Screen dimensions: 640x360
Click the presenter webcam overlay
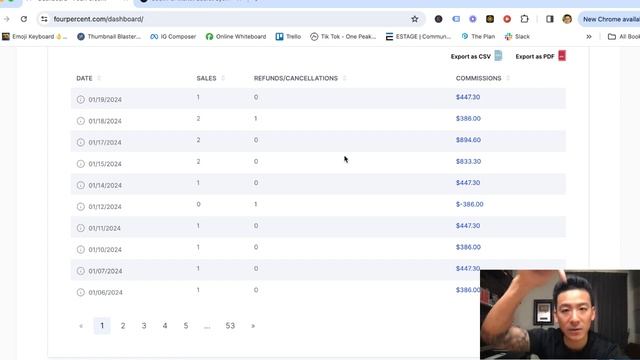(560, 315)
